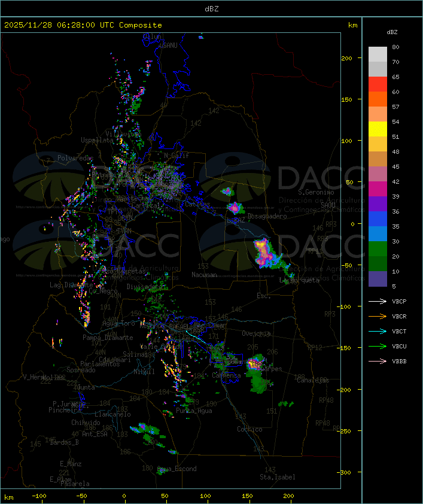Click the Chihuido label on the map
The width and height of the screenshot is (423, 504).
tap(86, 423)
